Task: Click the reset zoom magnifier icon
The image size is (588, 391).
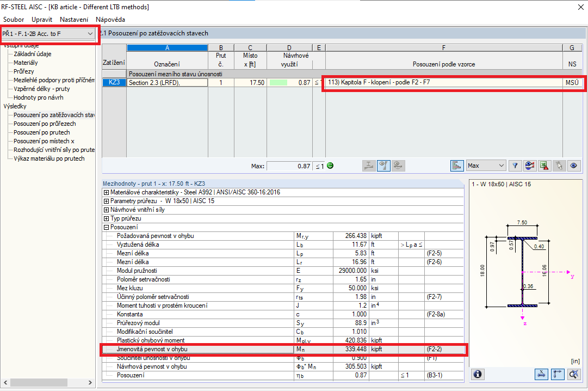Action: point(574,374)
